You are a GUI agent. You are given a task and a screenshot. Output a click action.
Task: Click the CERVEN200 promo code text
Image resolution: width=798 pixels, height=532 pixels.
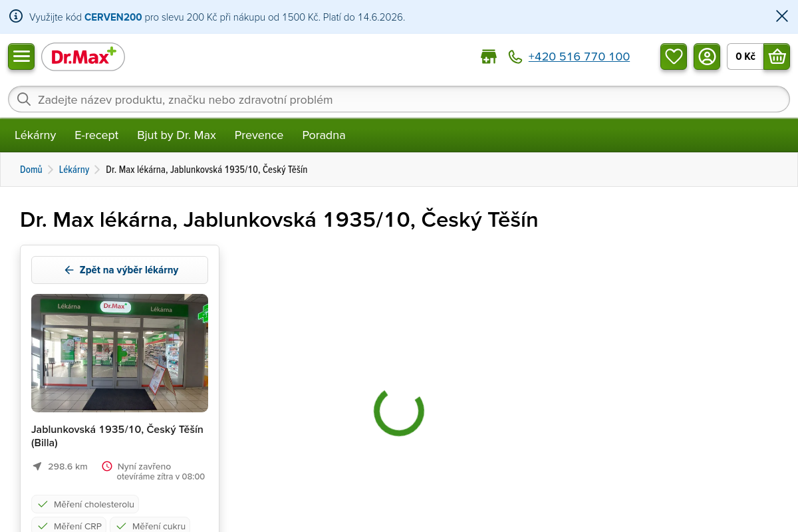113,17
